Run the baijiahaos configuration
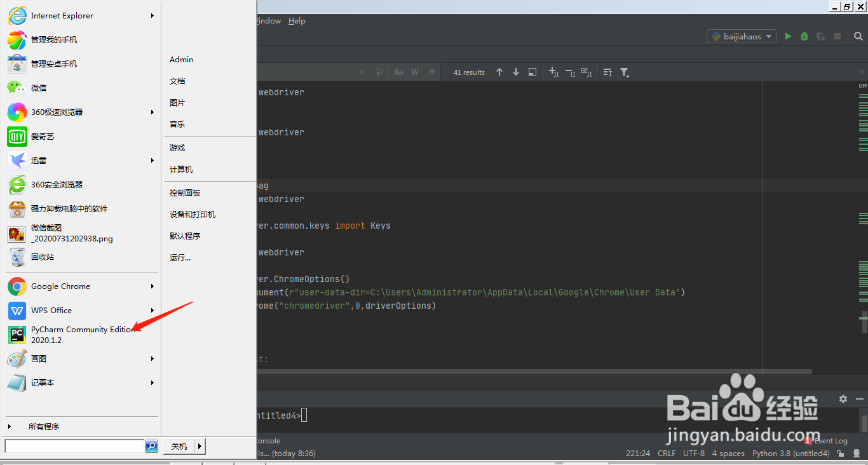 (x=788, y=36)
